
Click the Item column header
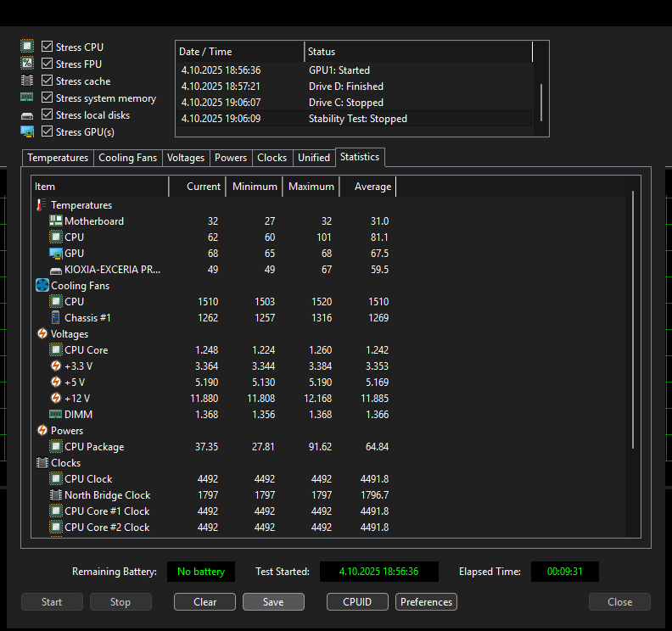coord(100,187)
